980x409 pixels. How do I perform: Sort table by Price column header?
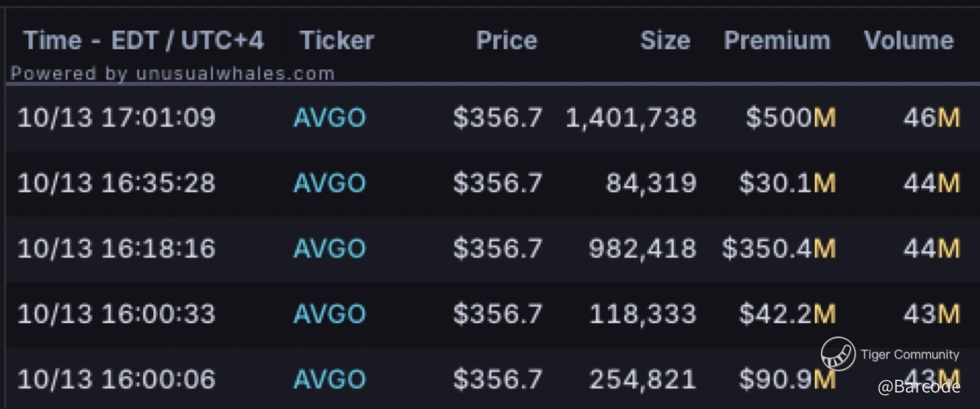507,41
